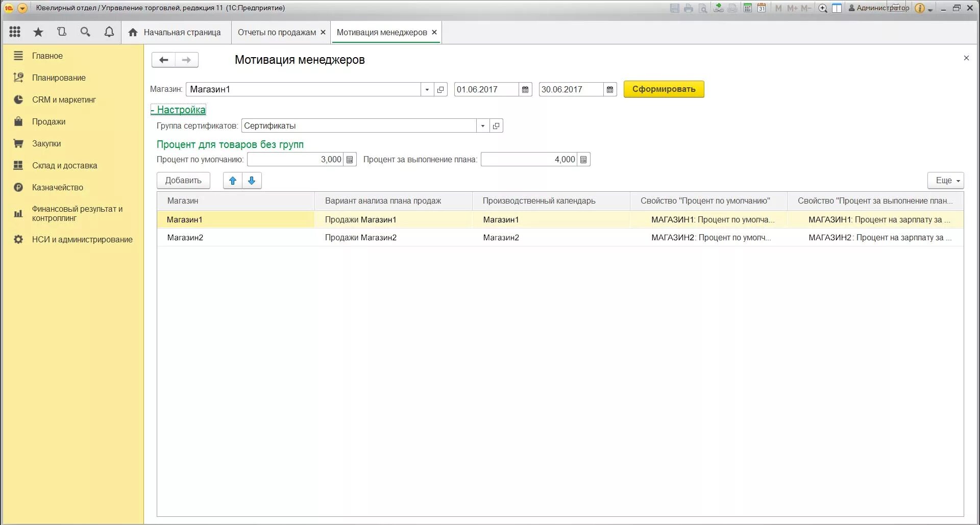
Task: Expand the Группа сертификатов dropdown arrow
Action: pyautogui.click(x=483, y=126)
